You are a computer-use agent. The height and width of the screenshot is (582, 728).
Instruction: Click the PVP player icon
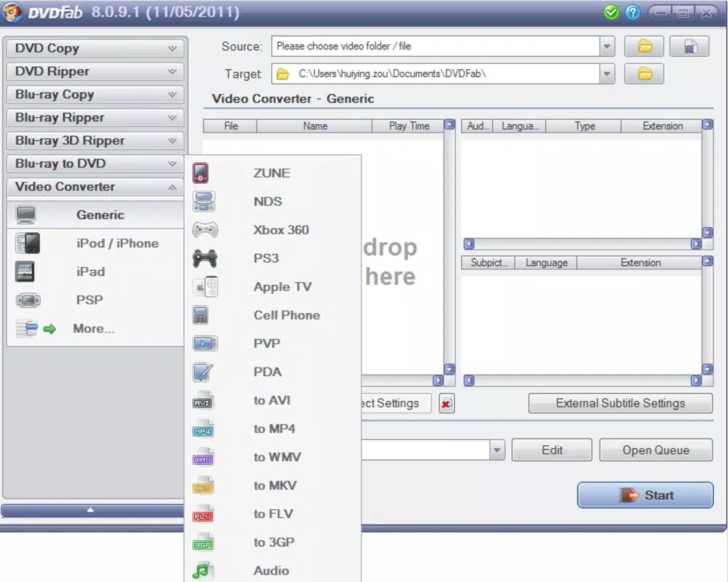pyautogui.click(x=205, y=343)
